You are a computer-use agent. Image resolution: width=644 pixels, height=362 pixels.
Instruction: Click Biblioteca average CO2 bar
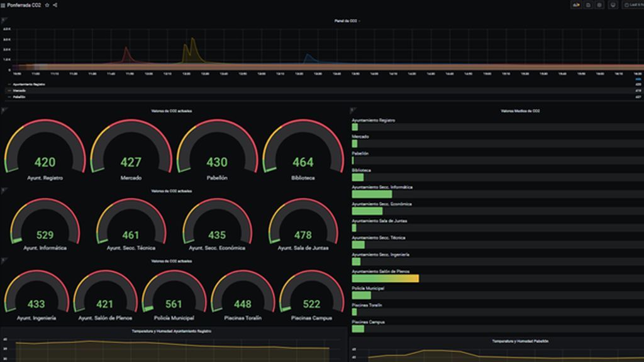pos(358,177)
